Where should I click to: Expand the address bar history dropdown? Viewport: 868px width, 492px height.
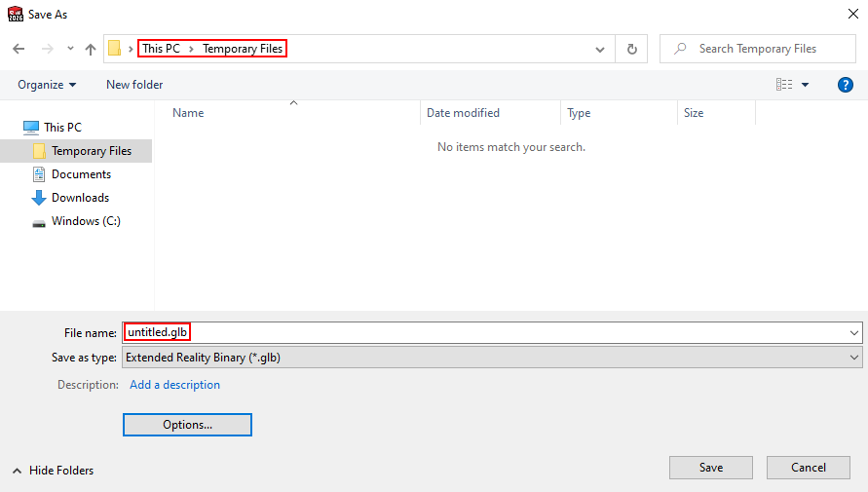[x=601, y=49]
